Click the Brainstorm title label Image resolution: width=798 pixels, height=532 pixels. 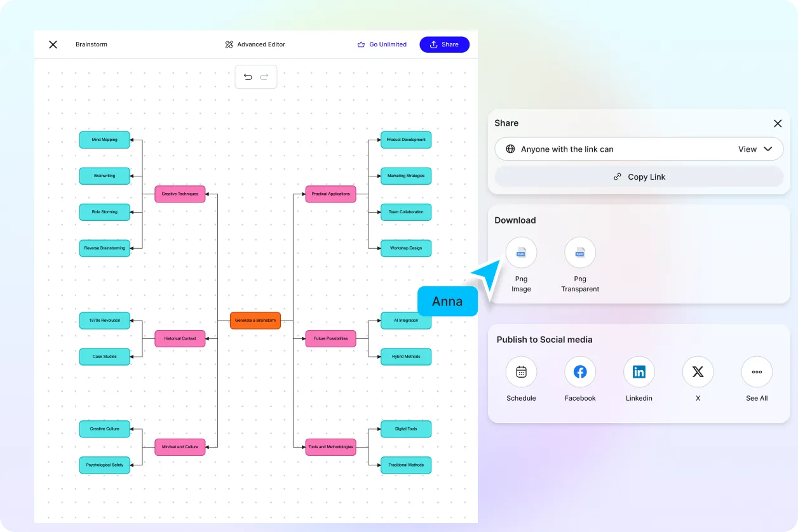(91, 44)
